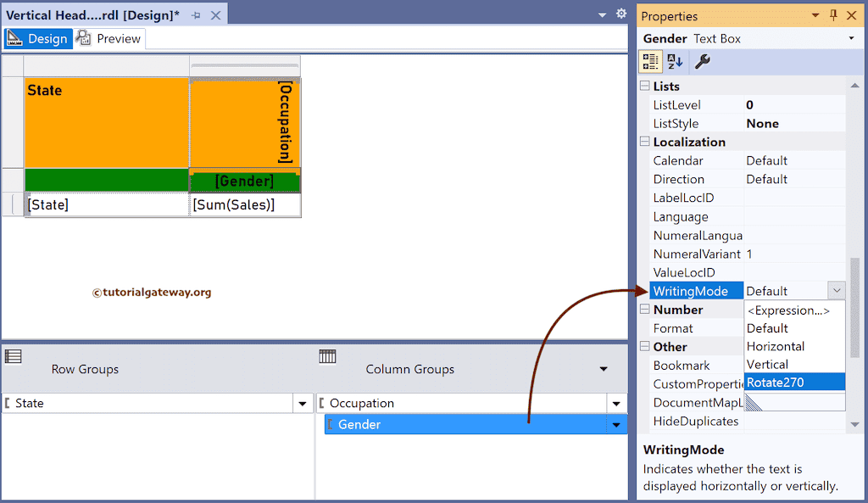Click the Column Groups panel icon
Screen dimensions: 868x503
pyautogui.click(x=328, y=358)
